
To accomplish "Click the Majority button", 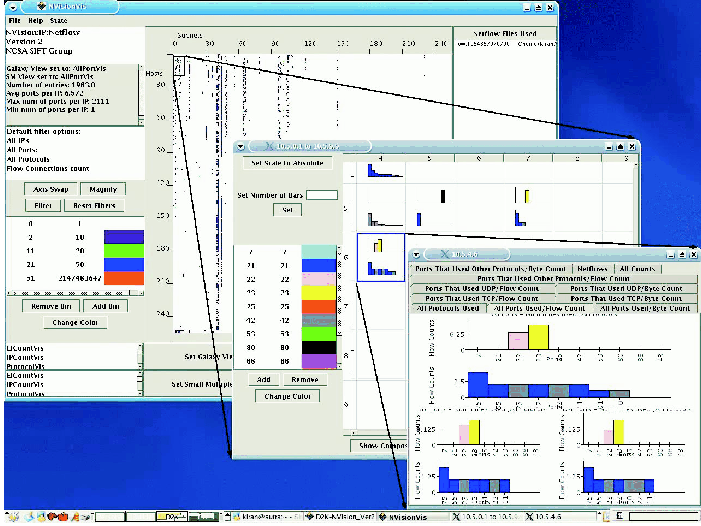I will click(x=101, y=188).
